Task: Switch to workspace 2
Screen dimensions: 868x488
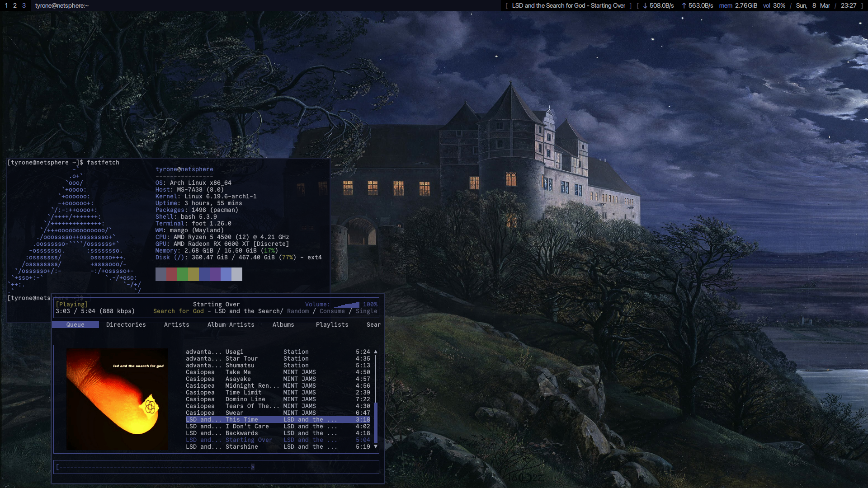Action: [15, 6]
